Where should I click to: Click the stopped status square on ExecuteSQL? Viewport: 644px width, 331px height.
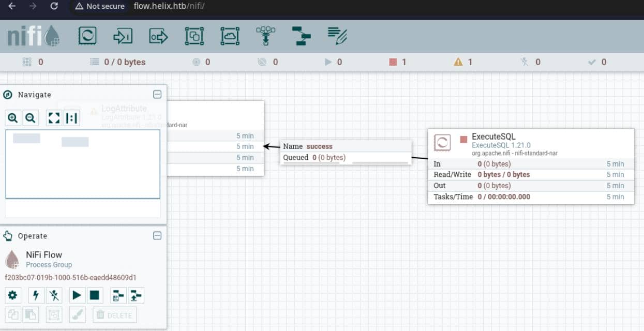pyautogui.click(x=463, y=140)
